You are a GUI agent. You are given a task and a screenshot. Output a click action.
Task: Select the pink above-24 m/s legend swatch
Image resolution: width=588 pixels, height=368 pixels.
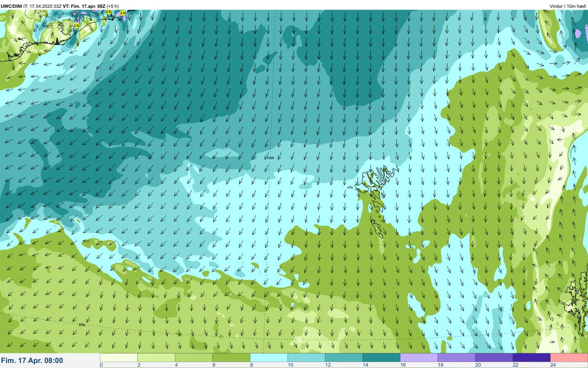[x=569, y=357]
